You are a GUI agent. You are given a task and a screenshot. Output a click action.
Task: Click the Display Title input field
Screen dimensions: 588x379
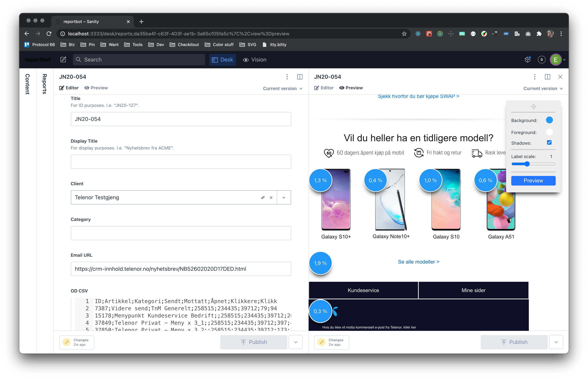181,162
